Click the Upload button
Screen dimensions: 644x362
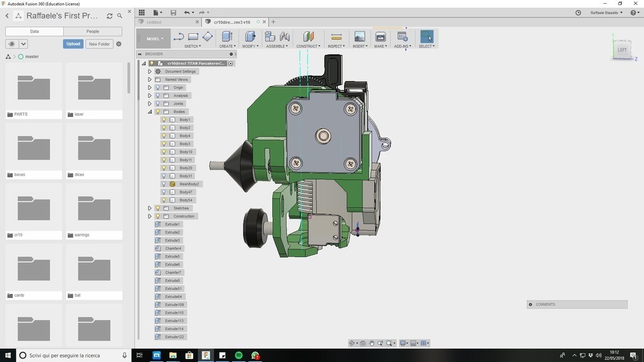[x=73, y=44]
